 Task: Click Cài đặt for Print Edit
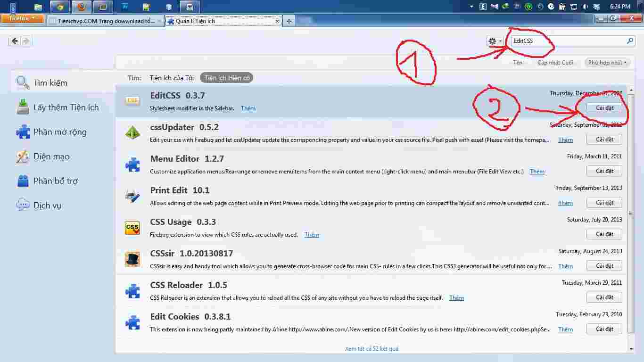click(604, 203)
